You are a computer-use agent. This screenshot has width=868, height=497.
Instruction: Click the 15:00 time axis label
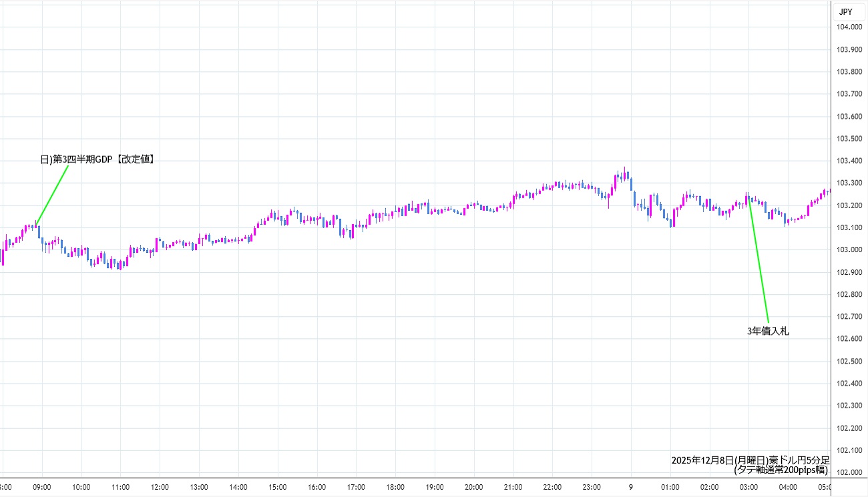point(277,487)
